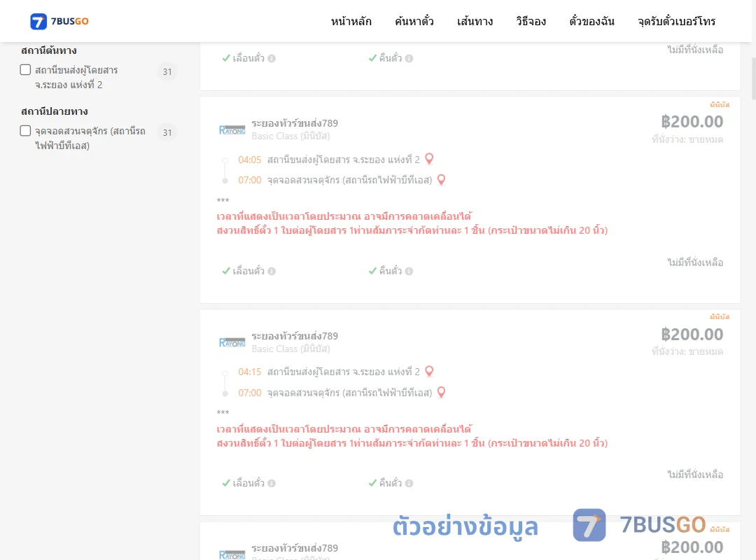This screenshot has height=560, width=756.
Task: Open ตั๋วของฉัน in the navigation
Action: (591, 21)
